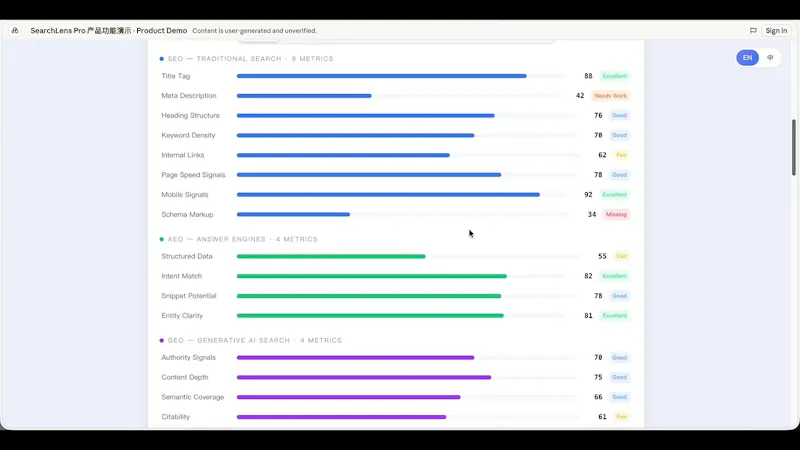The height and width of the screenshot is (450, 800).
Task: Click the Fair badge for Citability
Action: pyautogui.click(x=621, y=417)
